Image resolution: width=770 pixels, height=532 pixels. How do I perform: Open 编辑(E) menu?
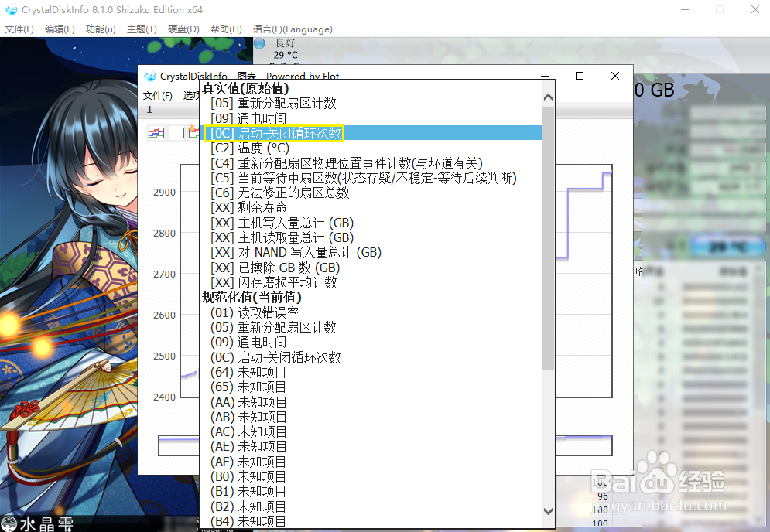[x=60, y=29]
